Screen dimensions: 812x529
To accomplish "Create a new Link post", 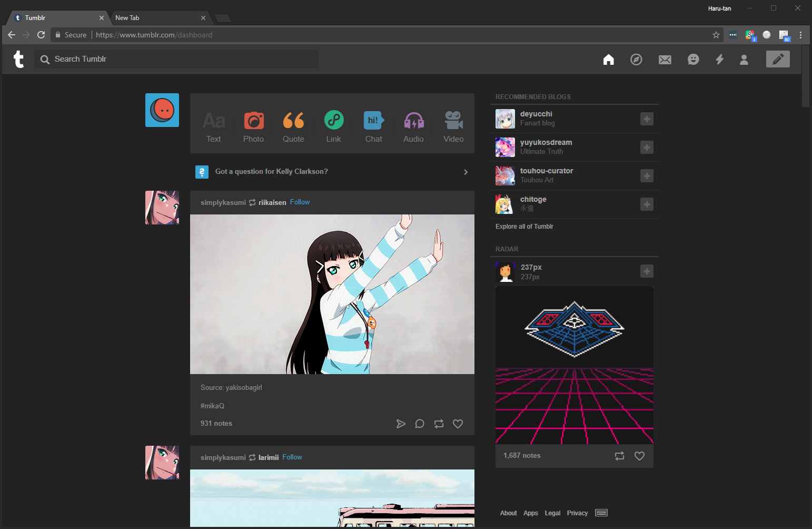I will pos(334,127).
